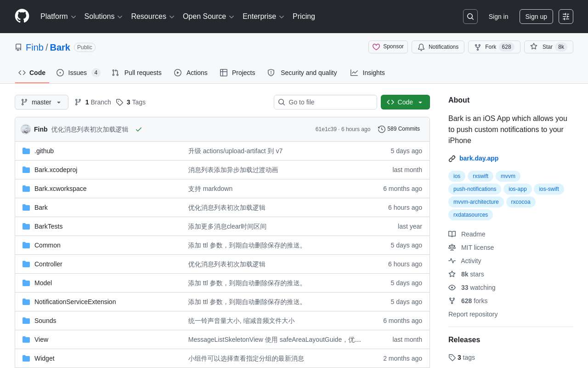Open the Pricing page

coord(304,17)
